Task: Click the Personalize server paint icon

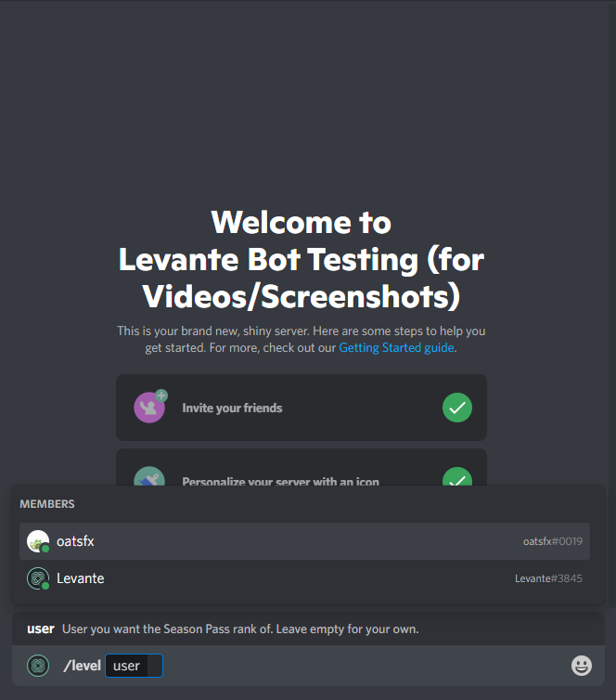Action: (x=149, y=477)
